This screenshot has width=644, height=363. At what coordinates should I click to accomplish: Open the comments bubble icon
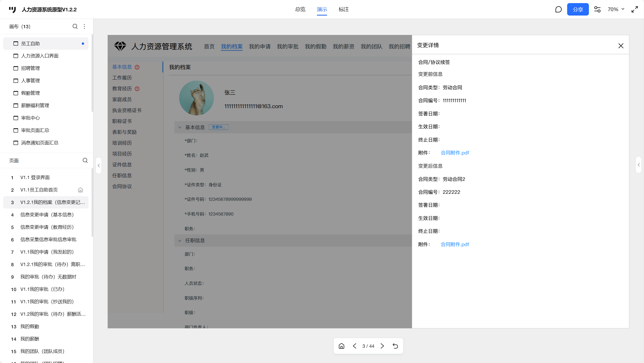tap(558, 10)
